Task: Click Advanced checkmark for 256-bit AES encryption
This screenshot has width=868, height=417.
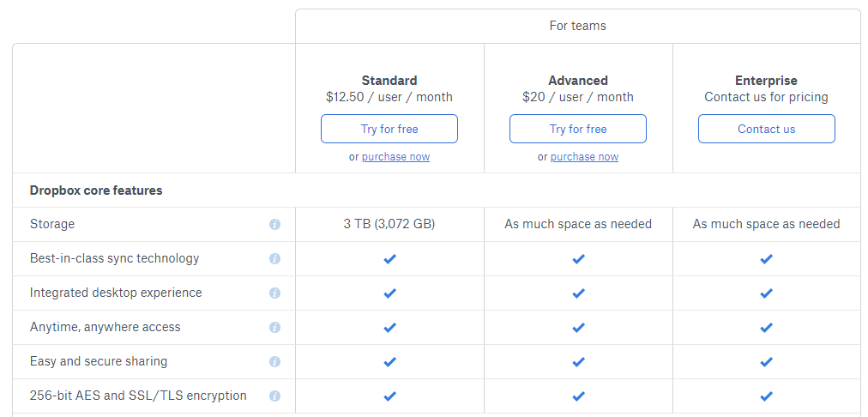Action: (578, 396)
